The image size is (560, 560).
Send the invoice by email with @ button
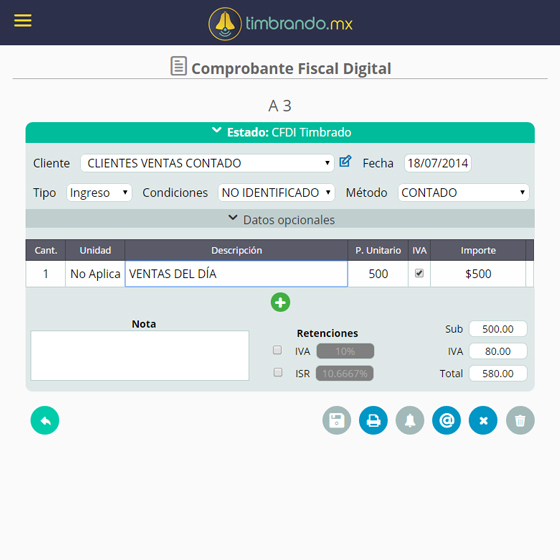point(446,420)
